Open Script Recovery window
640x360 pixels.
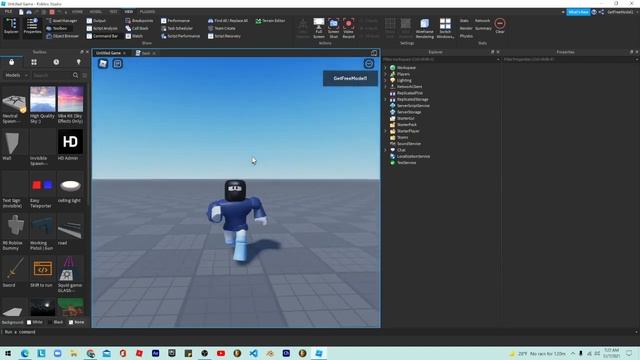click(x=224, y=36)
